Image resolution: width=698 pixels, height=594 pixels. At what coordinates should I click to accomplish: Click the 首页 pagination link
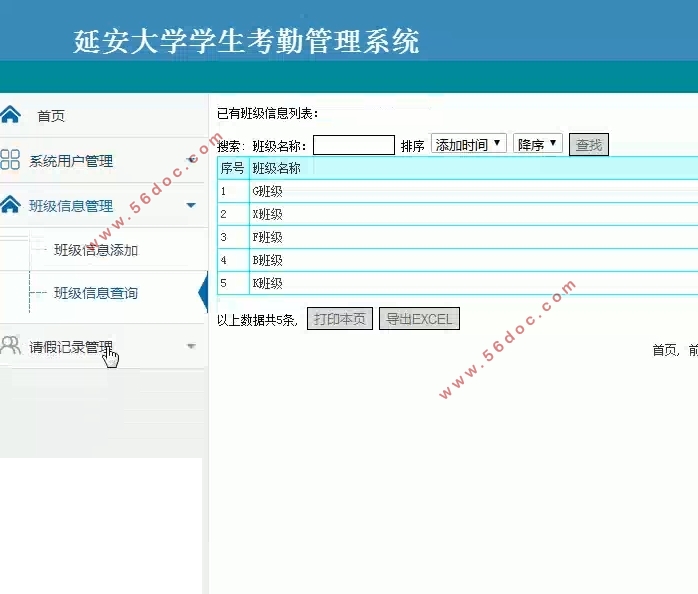[665, 350]
